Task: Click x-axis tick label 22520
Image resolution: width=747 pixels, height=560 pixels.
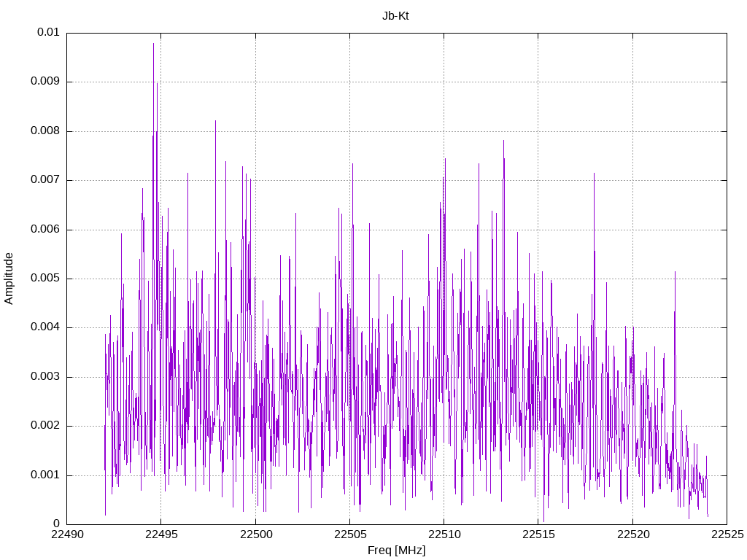Action: coord(632,534)
